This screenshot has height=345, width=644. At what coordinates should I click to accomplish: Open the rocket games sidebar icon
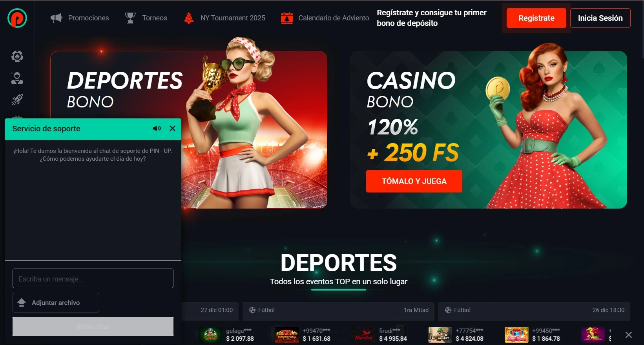pyautogui.click(x=17, y=100)
